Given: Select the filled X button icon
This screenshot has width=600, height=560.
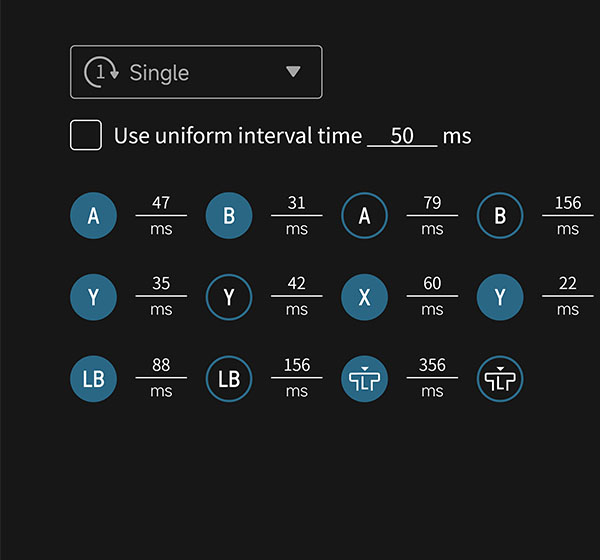Looking at the screenshot, I should (364, 297).
